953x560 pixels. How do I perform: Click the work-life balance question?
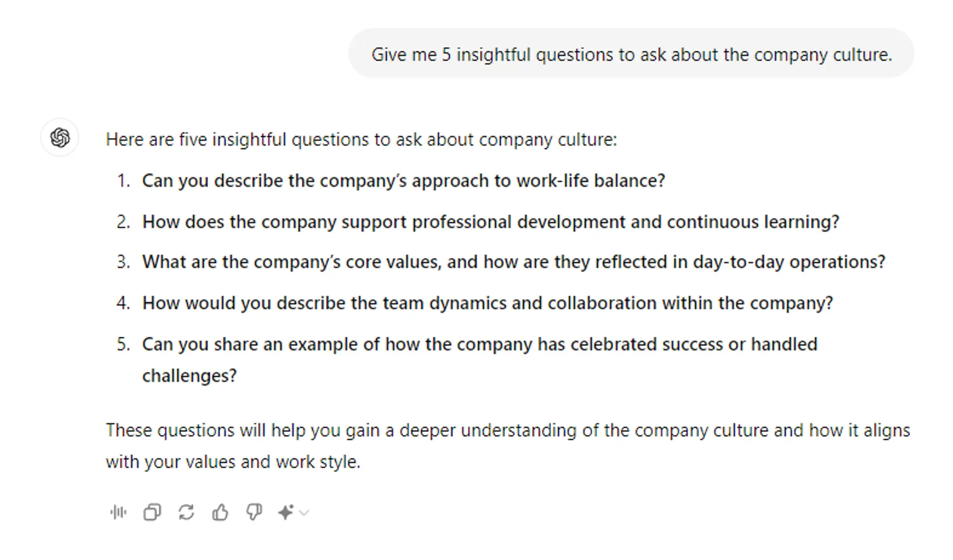pos(403,181)
